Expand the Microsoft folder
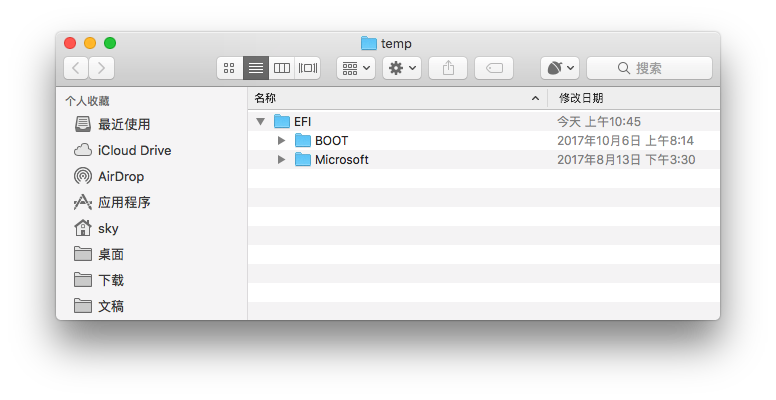The height and width of the screenshot is (400, 776). click(x=282, y=159)
